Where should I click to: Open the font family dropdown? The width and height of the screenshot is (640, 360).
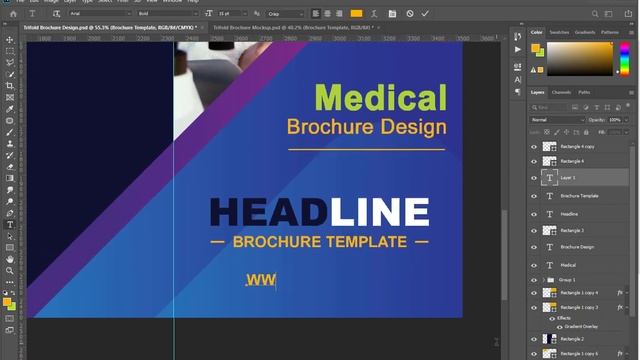(129, 13)
